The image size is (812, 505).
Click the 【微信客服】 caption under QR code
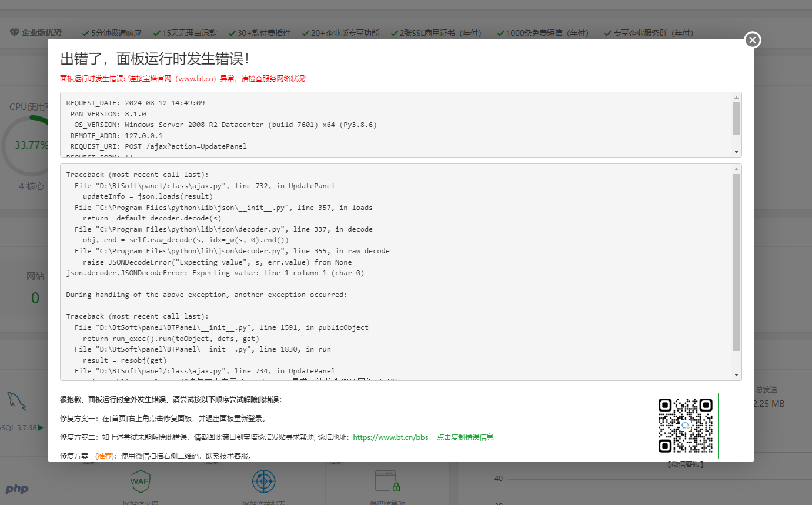point(685,464)
